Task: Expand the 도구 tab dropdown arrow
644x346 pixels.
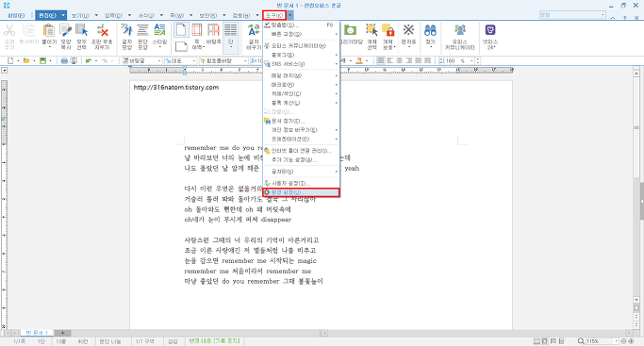Action: 290,15
